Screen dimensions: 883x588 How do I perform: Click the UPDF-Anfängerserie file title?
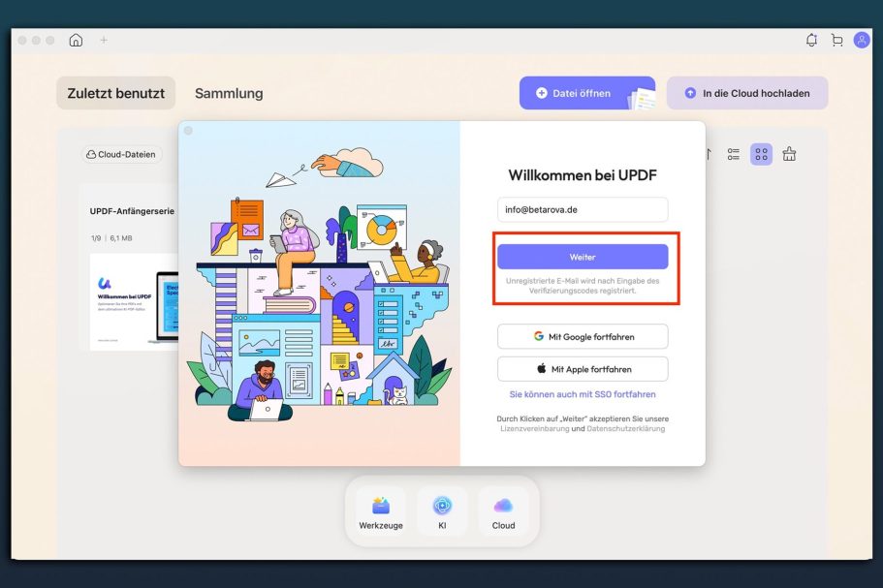[x=132, y=211]
